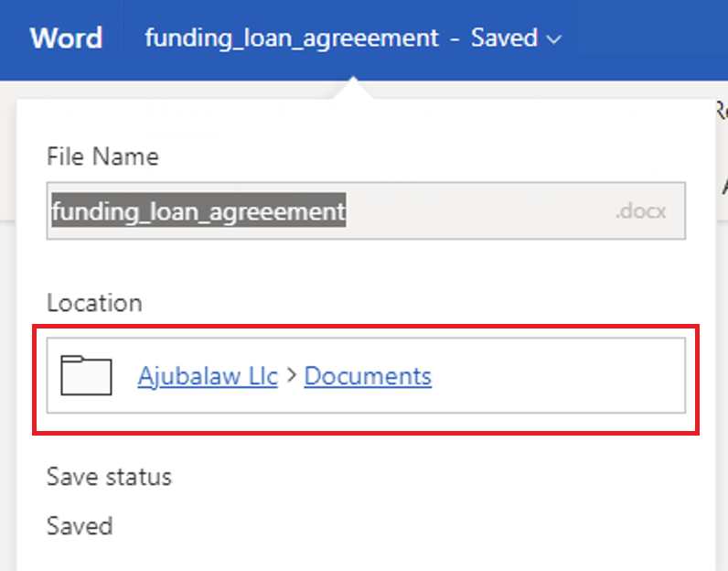Click the Location label
The image size is (728, 571).
[x=94, y=303]
